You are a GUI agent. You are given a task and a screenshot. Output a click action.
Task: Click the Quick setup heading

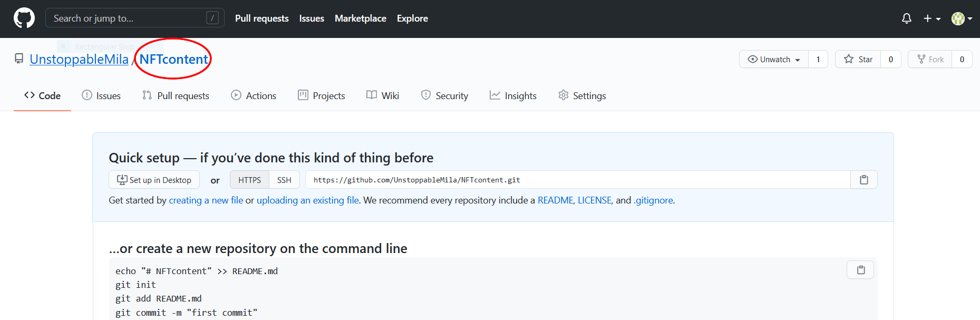[x=271, y=158]
